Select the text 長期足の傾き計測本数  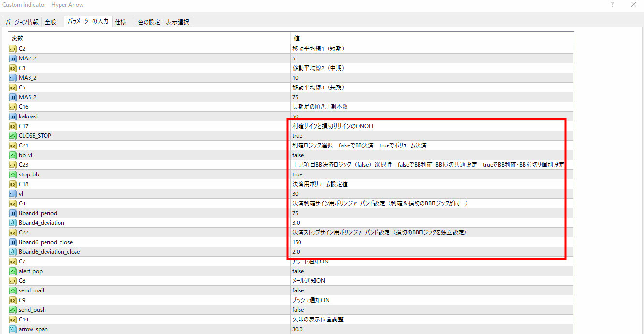(320, 106)
